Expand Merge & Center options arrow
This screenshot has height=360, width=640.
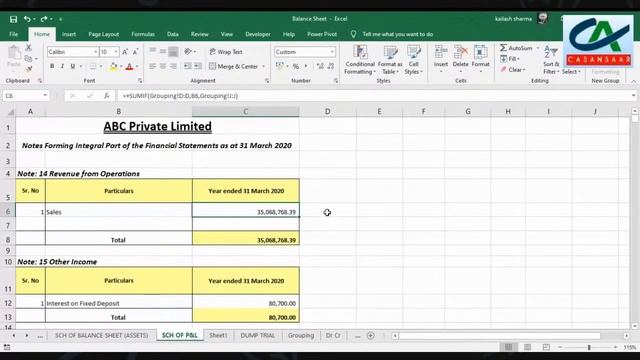pyautogui.click(x=263, y=66)
